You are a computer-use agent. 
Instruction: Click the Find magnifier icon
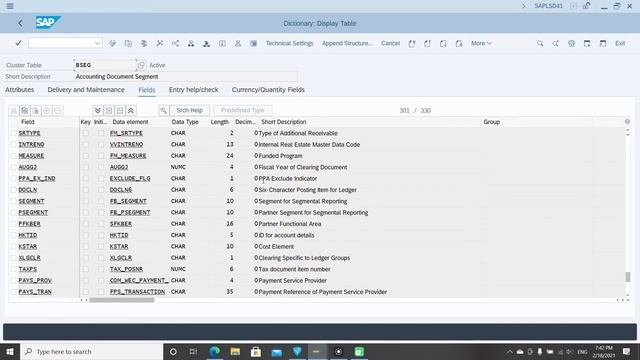pyautogui.click(x=540, y=43)
